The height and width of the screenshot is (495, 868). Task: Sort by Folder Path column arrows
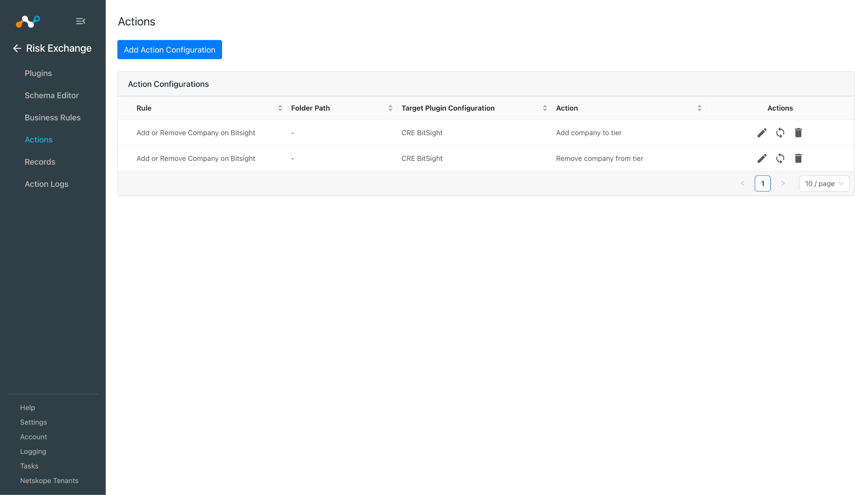tap(390, 108)
